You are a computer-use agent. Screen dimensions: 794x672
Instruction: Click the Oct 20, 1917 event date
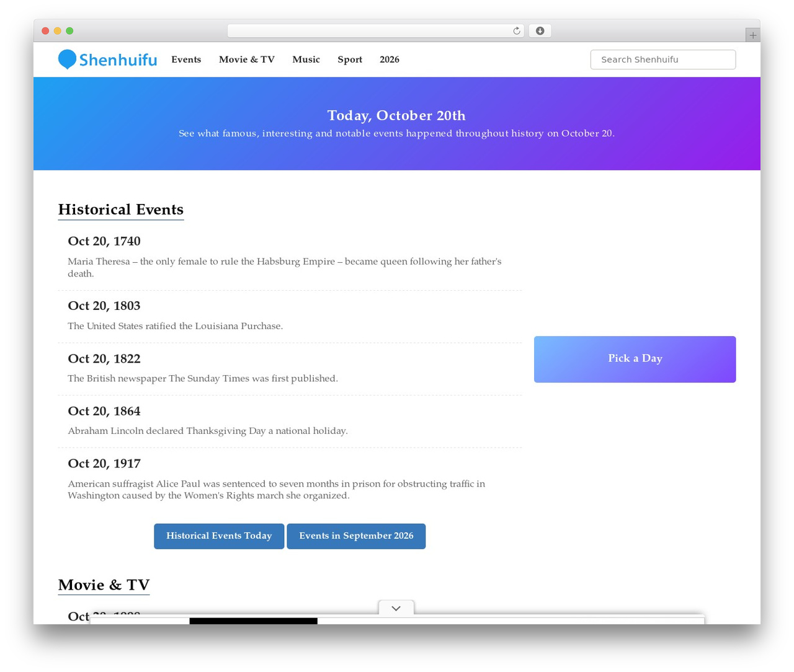point(104,464)
